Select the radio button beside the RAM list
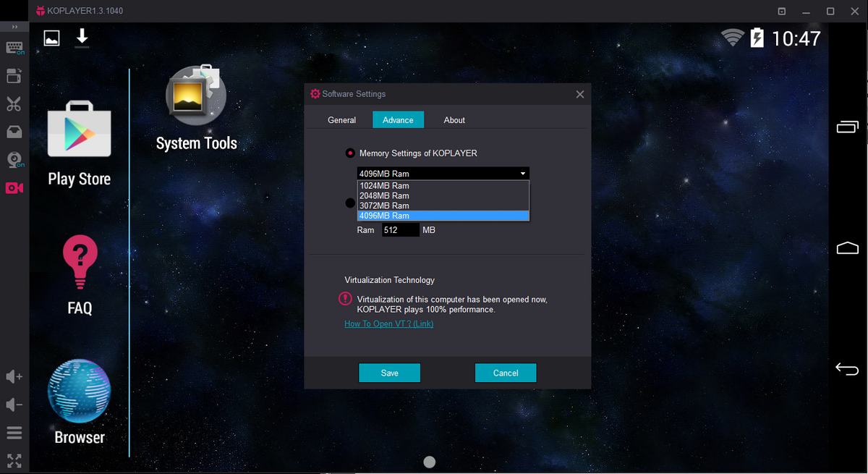The image size is (868, 474). click(x=350, y=203)
